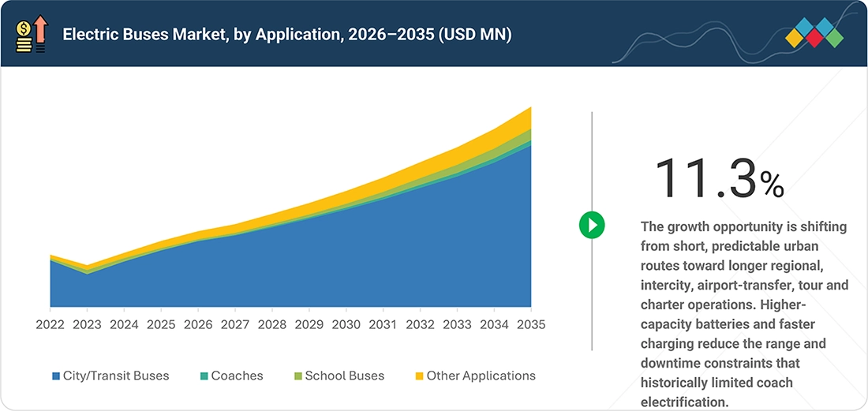Select the City/Transit Buses blue legend swatch
The height and width of the screenshot is (411, 868).
[56, 376]
